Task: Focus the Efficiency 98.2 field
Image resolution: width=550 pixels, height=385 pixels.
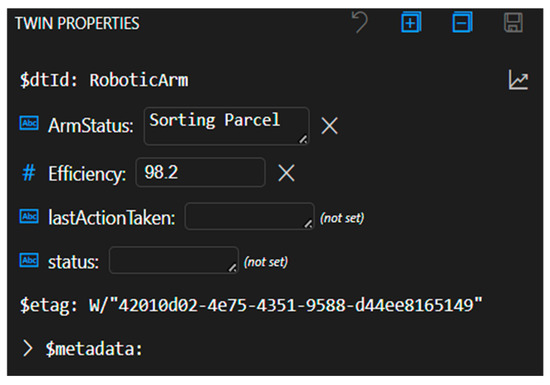Action: point(200,172)
